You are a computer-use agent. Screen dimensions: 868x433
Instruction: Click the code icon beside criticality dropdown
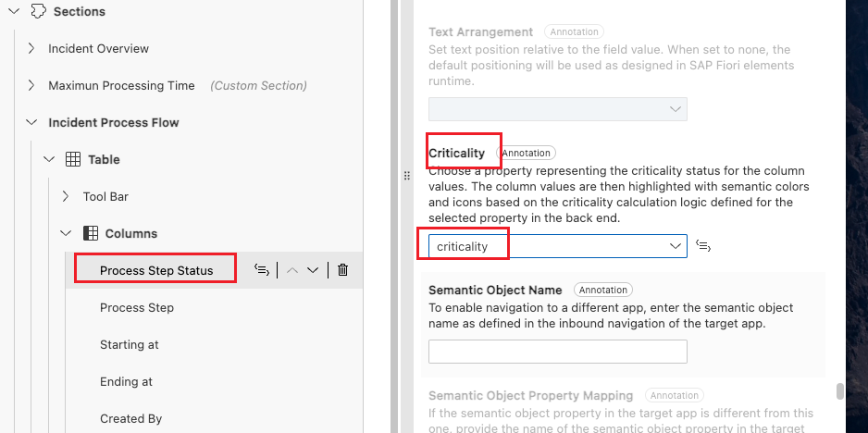[x=703, y=246]
